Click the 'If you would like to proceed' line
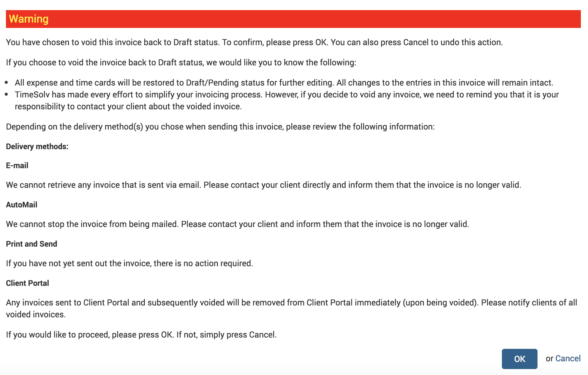Image resolution: width=588 pixels, height=375 pixels. 141,335
